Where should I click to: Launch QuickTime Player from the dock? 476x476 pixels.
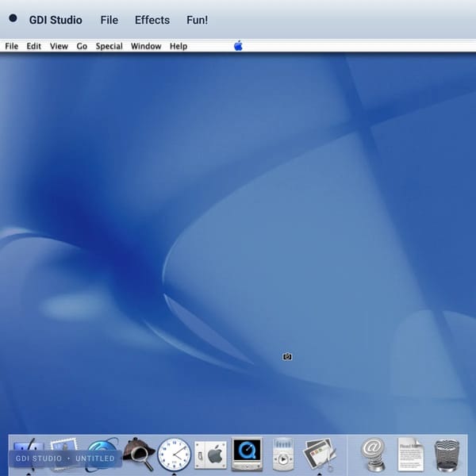pos(247,454)
